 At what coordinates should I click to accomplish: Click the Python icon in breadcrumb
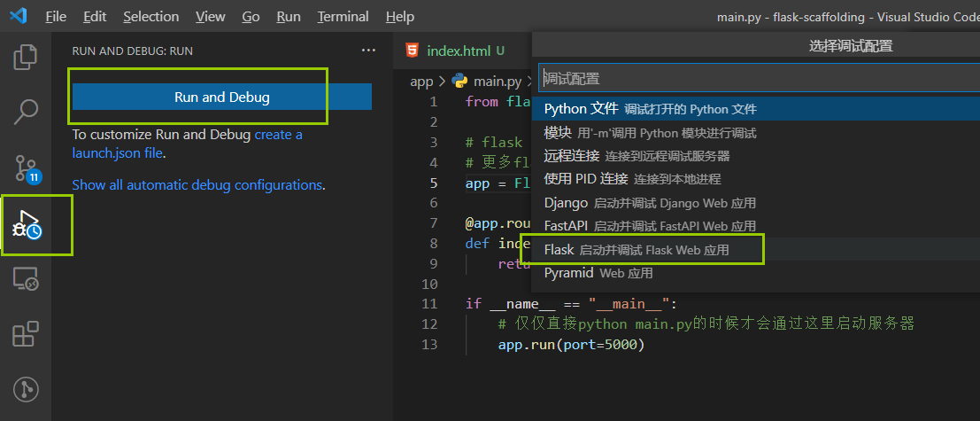[460, 81]
